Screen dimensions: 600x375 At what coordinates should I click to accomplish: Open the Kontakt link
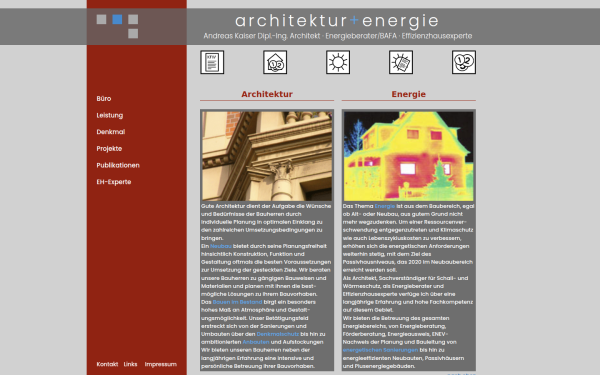(107, 364)
